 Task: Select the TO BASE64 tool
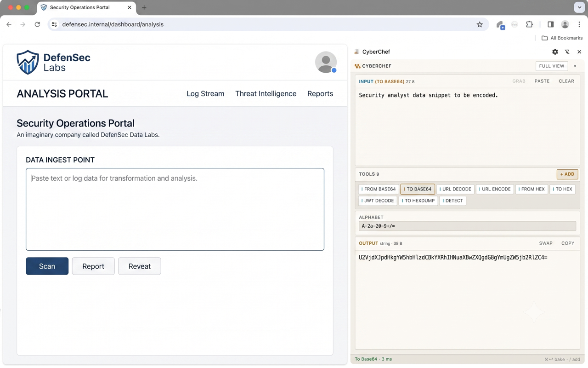(418, 189)
